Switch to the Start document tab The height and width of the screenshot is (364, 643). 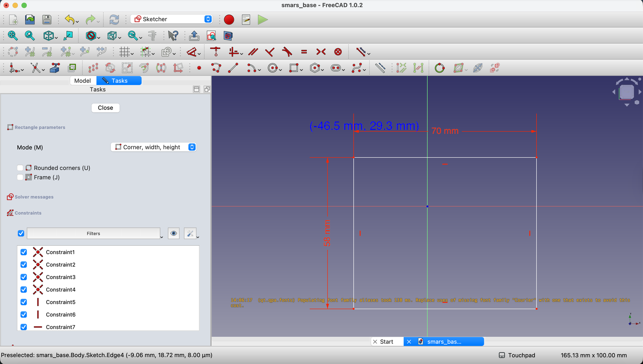[x=386, y=342]
